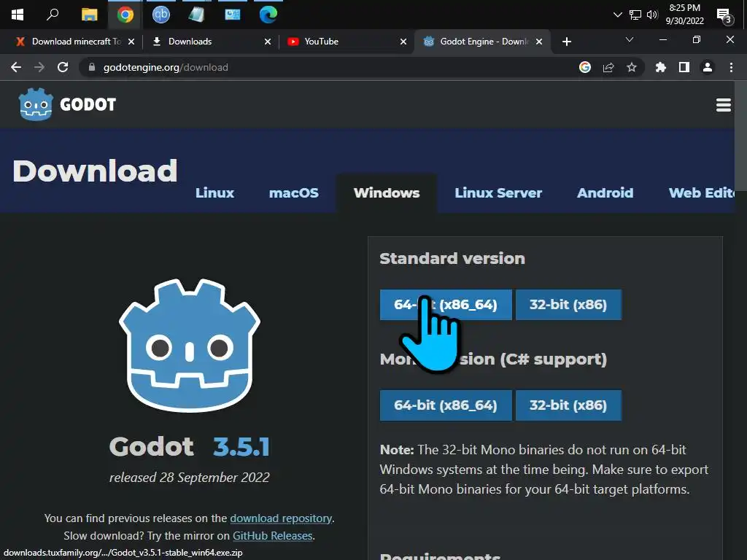Open the blue window app next to Edge in taskbar
This screenshot has width=747, height=560.
pos(233,15)
